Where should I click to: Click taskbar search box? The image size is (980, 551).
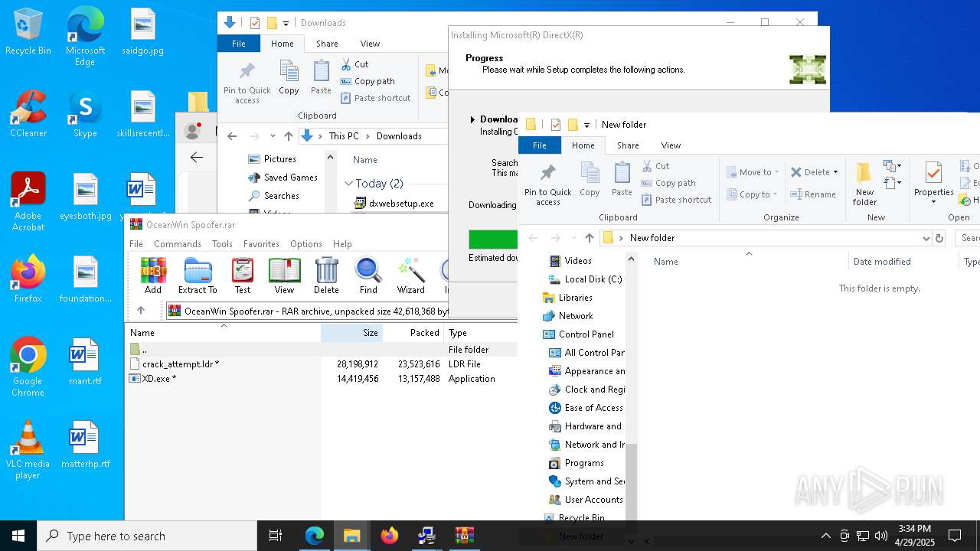point(147,536)
